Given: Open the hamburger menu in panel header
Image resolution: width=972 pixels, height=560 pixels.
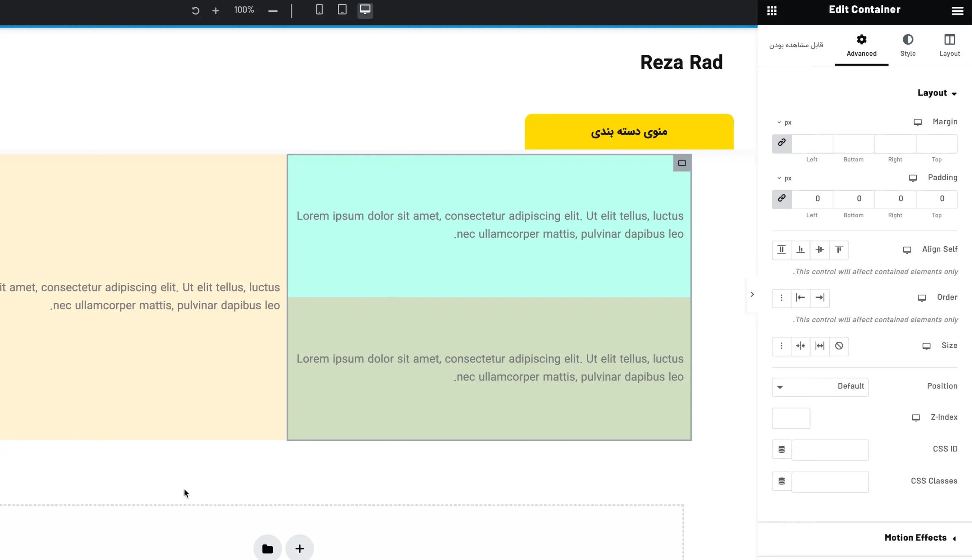Looking at the screenshot, I should 957,11.
